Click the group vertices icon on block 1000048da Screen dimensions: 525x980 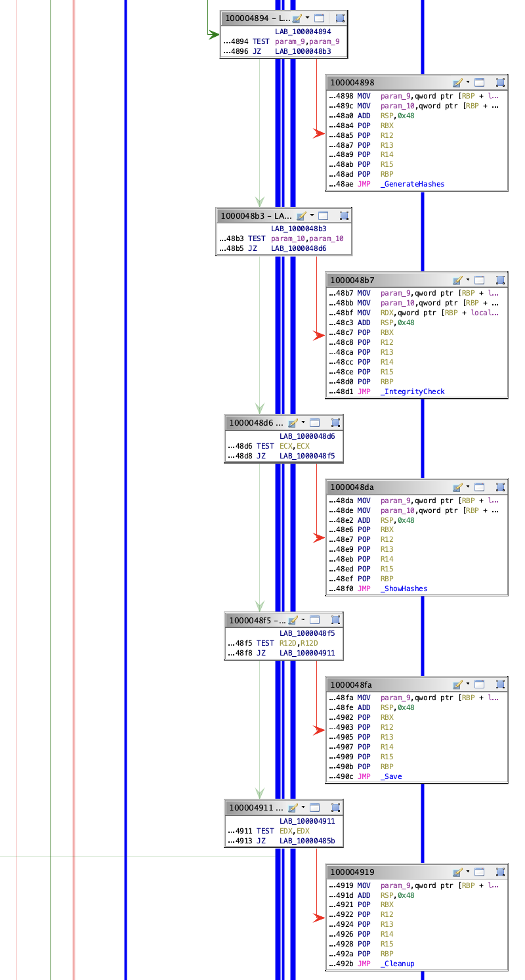500,487
